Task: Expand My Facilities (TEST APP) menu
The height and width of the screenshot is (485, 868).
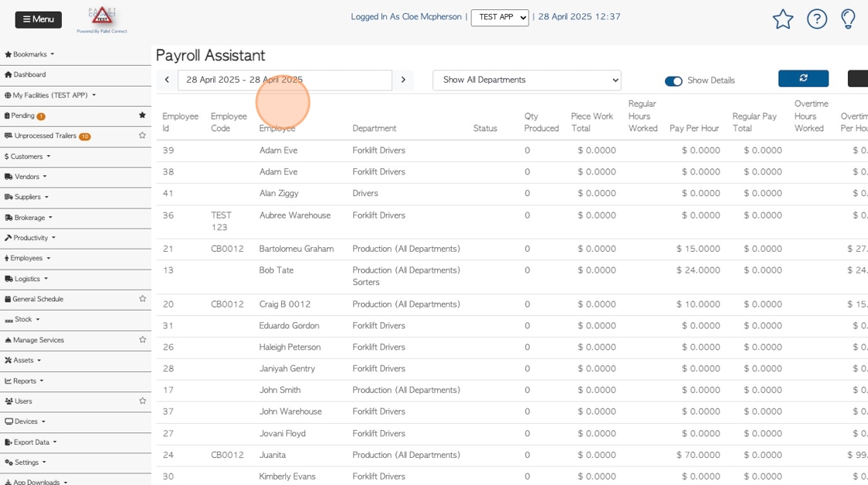Action: [x=50, y=95]
